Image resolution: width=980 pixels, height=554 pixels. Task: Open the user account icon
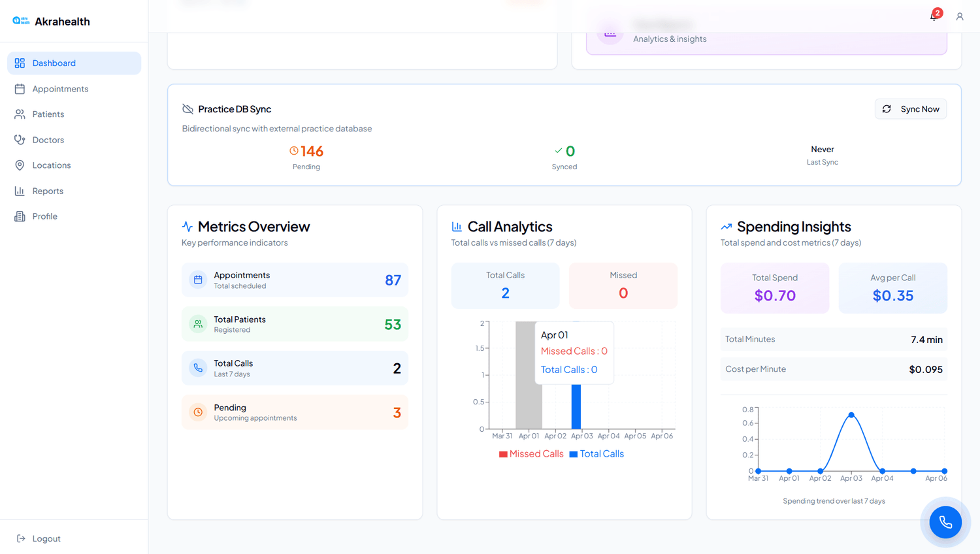click(x=960, y=16)
